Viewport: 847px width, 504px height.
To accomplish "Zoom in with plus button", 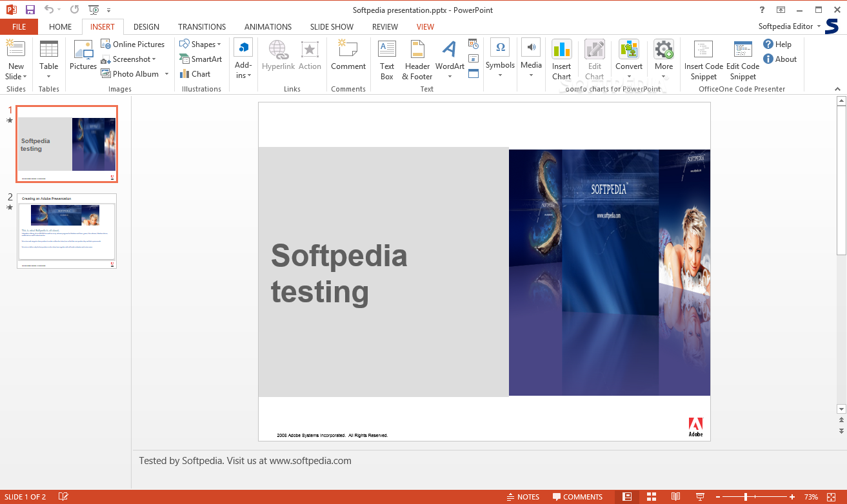I will [x=792, y=497].
